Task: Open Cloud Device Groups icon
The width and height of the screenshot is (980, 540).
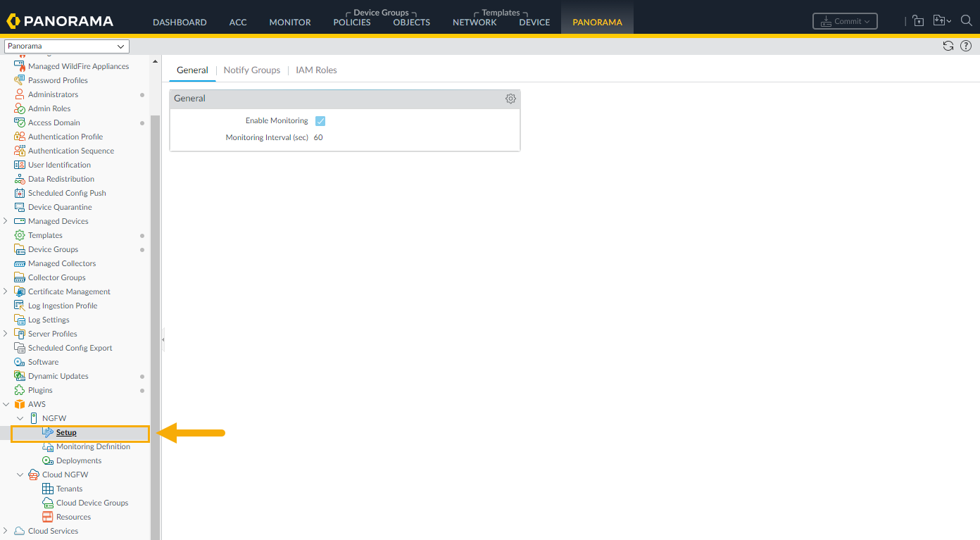Action: 48,503
